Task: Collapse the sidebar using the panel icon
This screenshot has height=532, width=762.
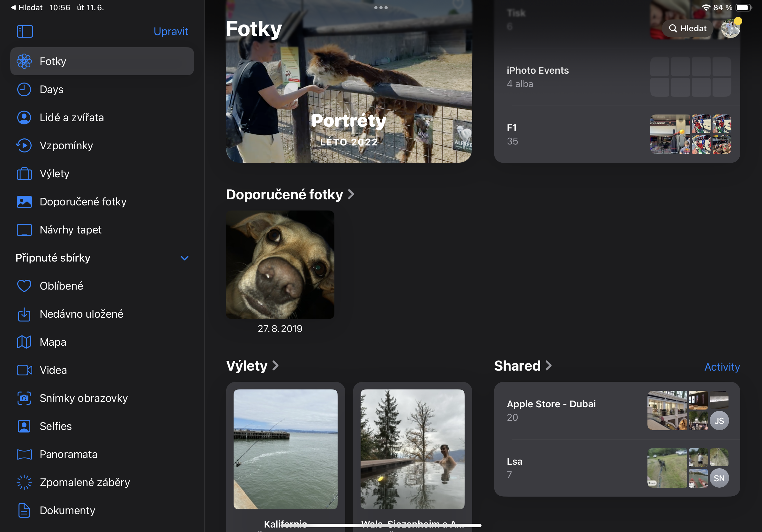Action: (x=25, y=31)
